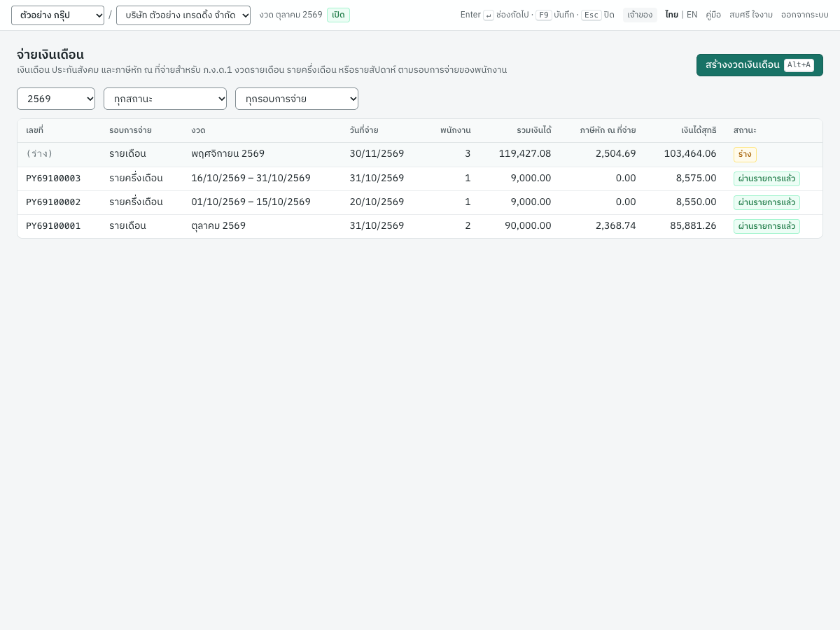Click ผ่านรายการแล้ว badge for PY69100001
This screenshot has width=840, height=630.
[766, 226]
